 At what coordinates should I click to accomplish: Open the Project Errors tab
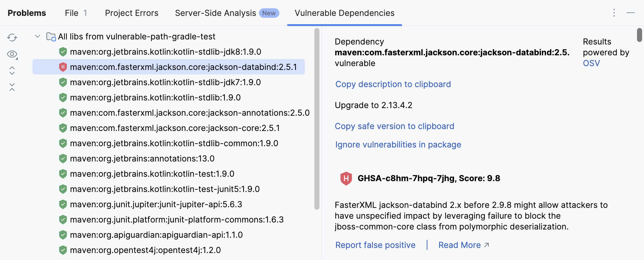[x=132, y=13]
